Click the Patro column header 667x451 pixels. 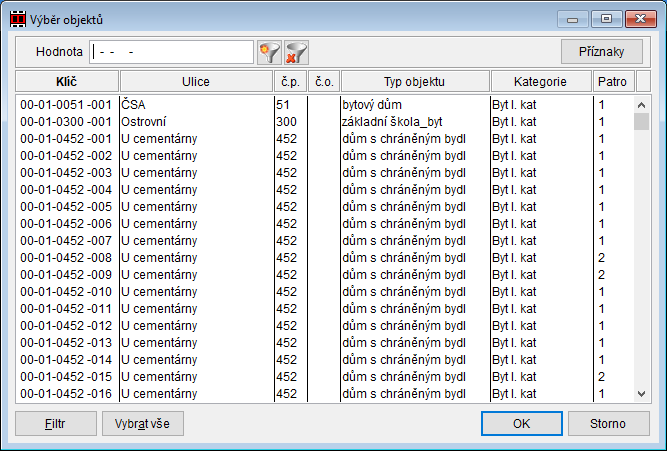[x=612, y=81]
